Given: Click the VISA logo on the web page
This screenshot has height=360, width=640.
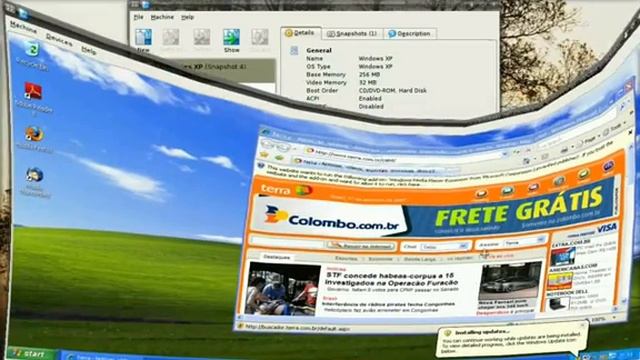Looking at the screenshot, I should 607,229.
